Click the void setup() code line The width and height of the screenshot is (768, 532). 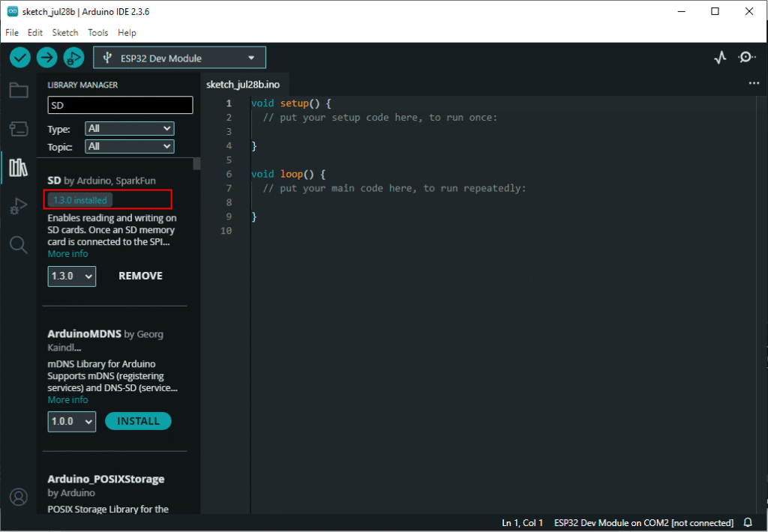(x=291, y=103)
